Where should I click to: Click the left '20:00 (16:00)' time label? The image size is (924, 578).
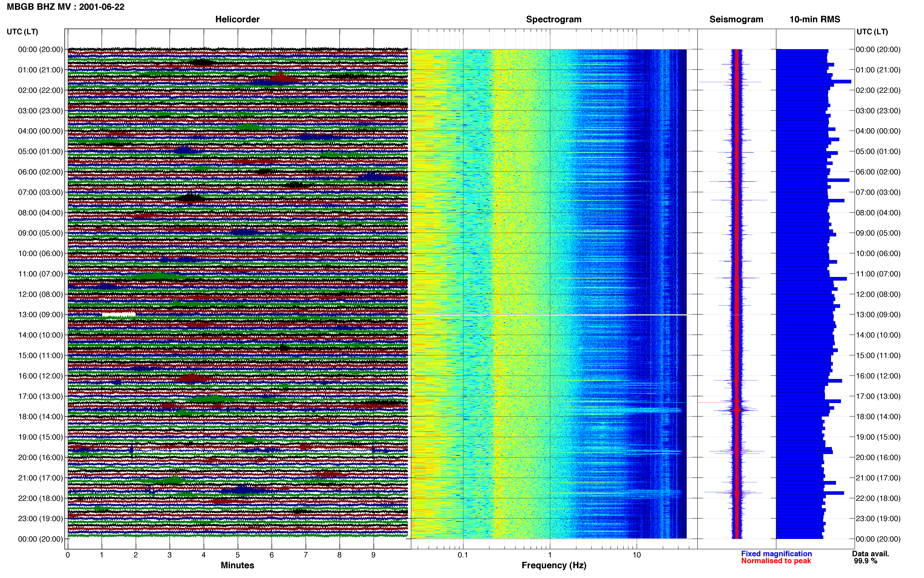click(x=41, y=457)
